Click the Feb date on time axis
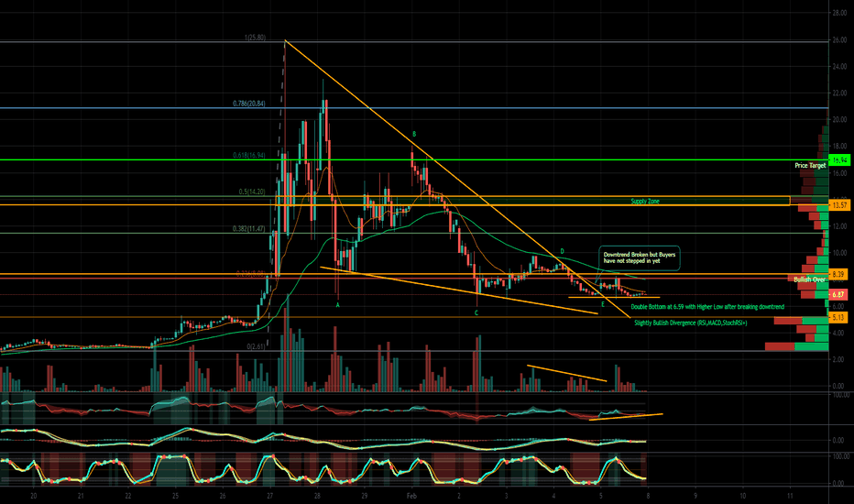 point(411,496)
